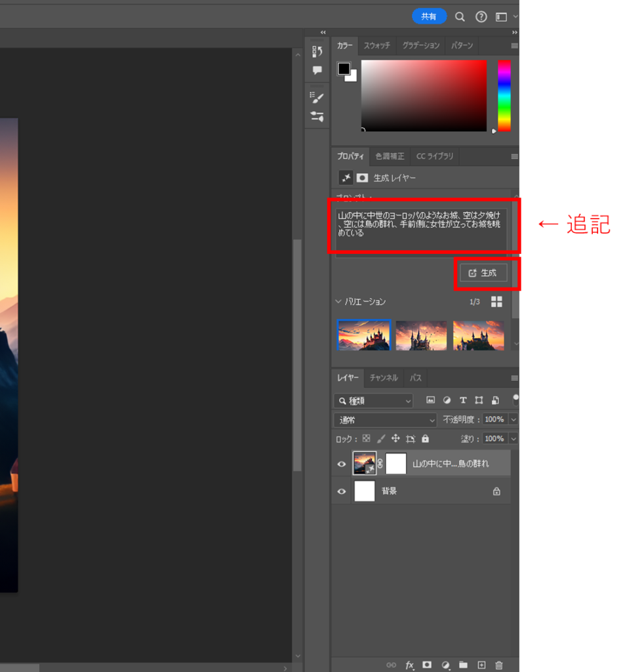Create a new layer with plus icon

481,665
